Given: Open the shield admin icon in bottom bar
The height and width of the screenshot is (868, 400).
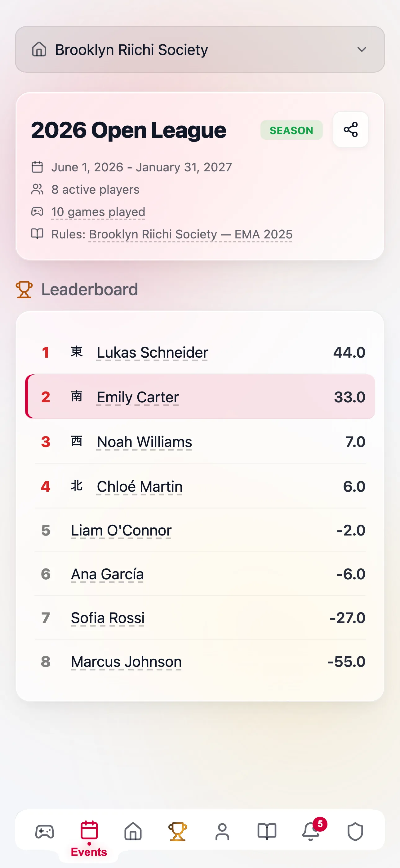Looking at the screenshot, I should [355, 832].
